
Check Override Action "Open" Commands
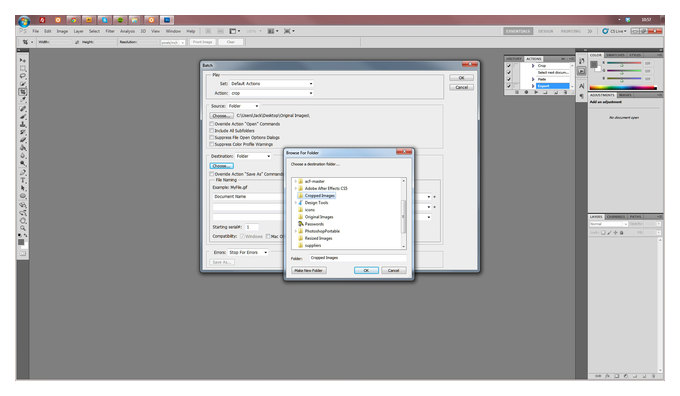point(212,124)
